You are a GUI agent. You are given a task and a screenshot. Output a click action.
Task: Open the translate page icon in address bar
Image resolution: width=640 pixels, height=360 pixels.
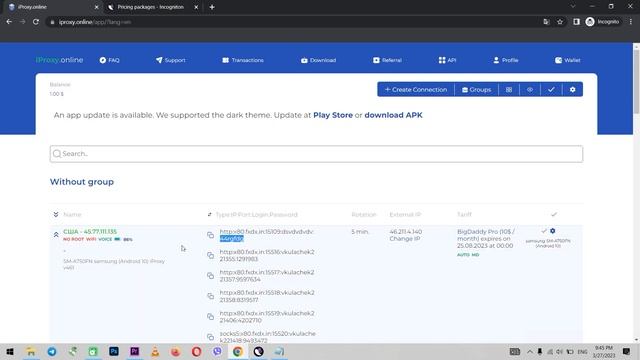[546, 22]
